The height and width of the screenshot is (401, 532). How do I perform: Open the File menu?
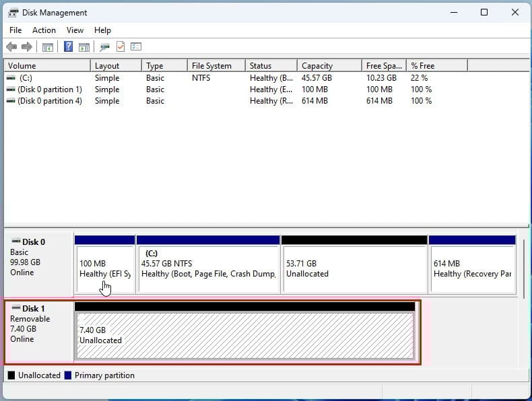click(x=15, y=30)
